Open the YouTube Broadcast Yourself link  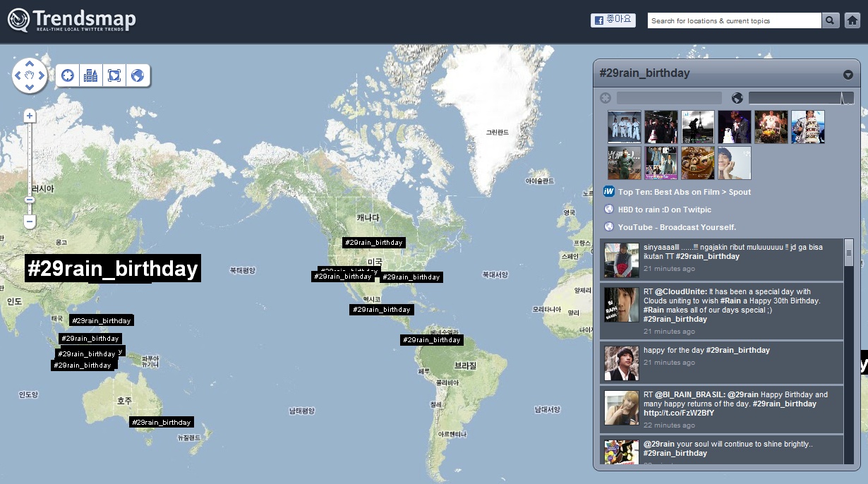tap(676, 227)
